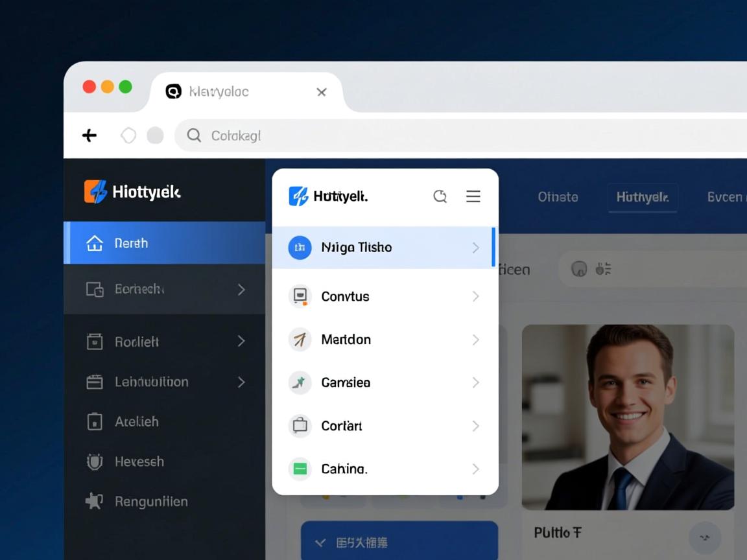747x560 pixels.
Task: Expand the Rodiett sidebar chevron
Action: (241, 341)
